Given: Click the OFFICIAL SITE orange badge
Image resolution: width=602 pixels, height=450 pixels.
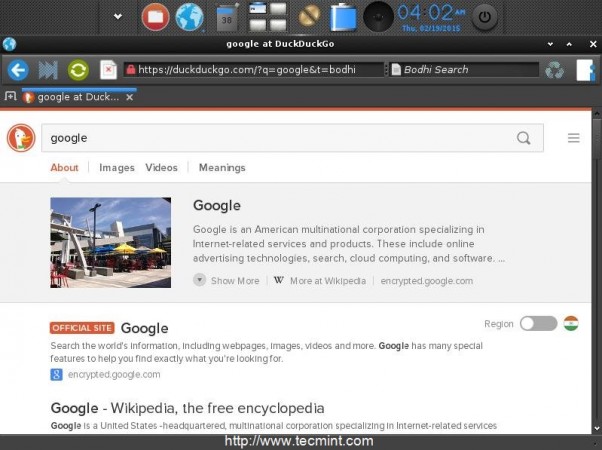Looking at the screenshot, I should tap(82, 328).
